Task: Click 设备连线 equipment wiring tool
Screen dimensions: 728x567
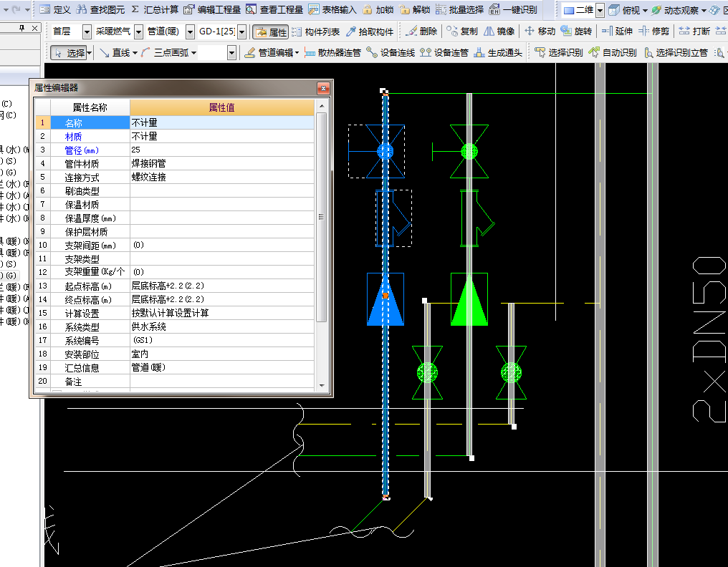Action: click(x=390, y=53)
